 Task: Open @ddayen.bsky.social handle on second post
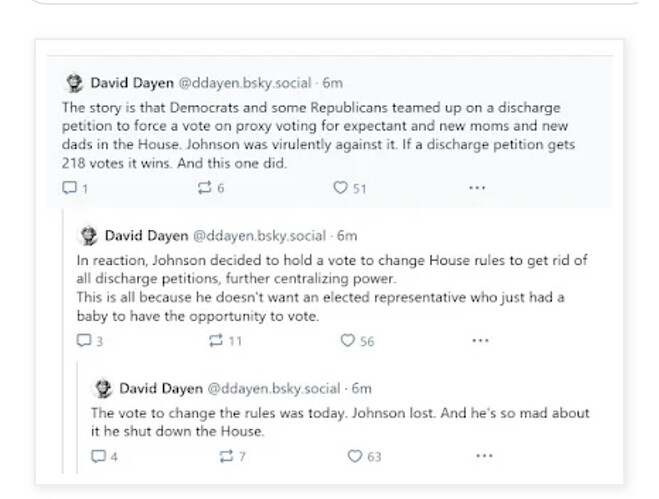pyautogui.click(x=259, y=236)
